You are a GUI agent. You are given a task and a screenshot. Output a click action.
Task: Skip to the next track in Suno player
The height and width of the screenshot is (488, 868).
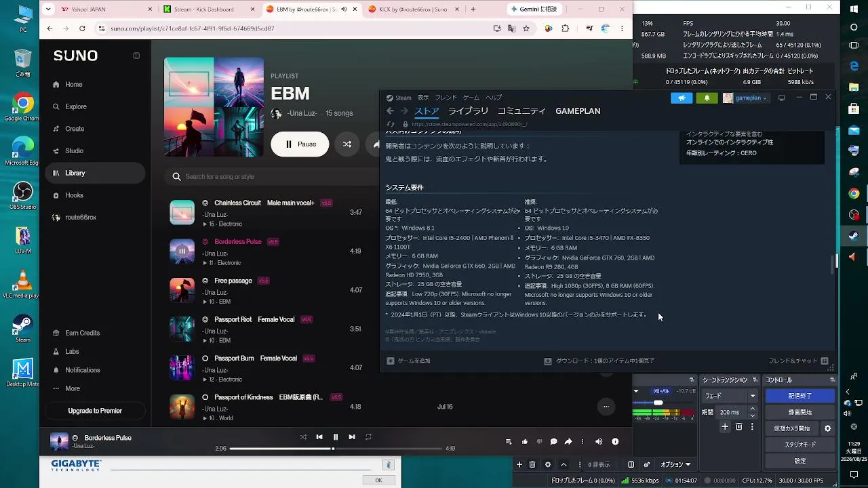coord(351,437)
